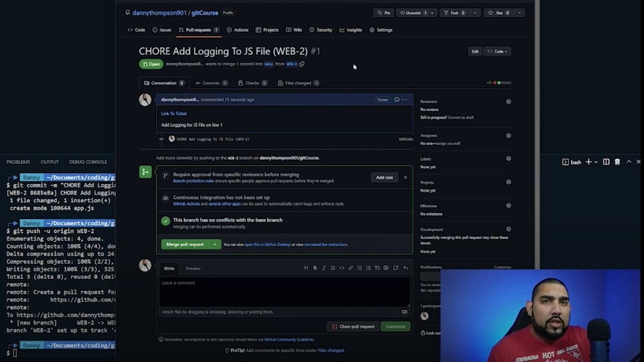
Task: Add a numbered list to the comment
Action: (369, 268)
